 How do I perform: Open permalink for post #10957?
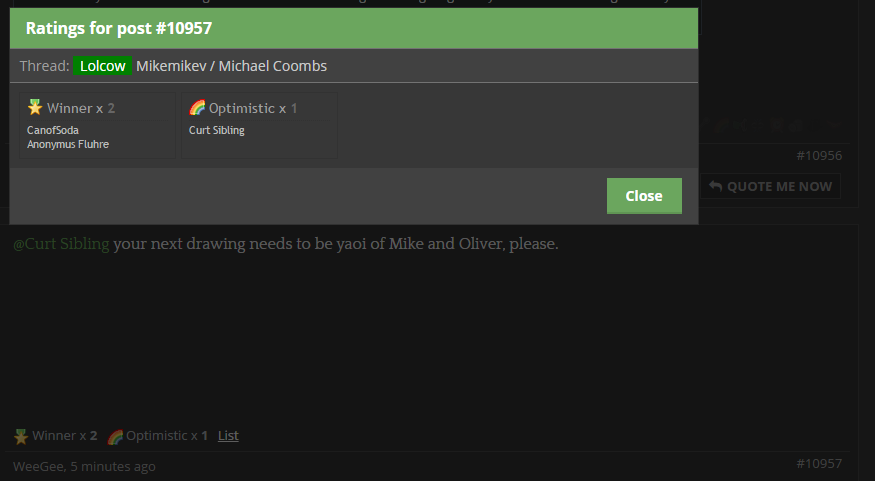(x=819, y=464)
